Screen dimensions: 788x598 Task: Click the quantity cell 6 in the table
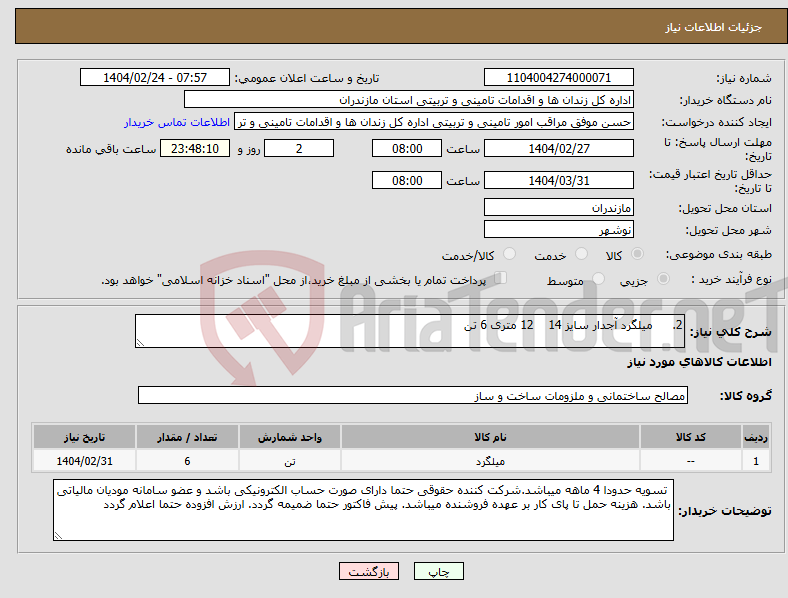[187, 461]
